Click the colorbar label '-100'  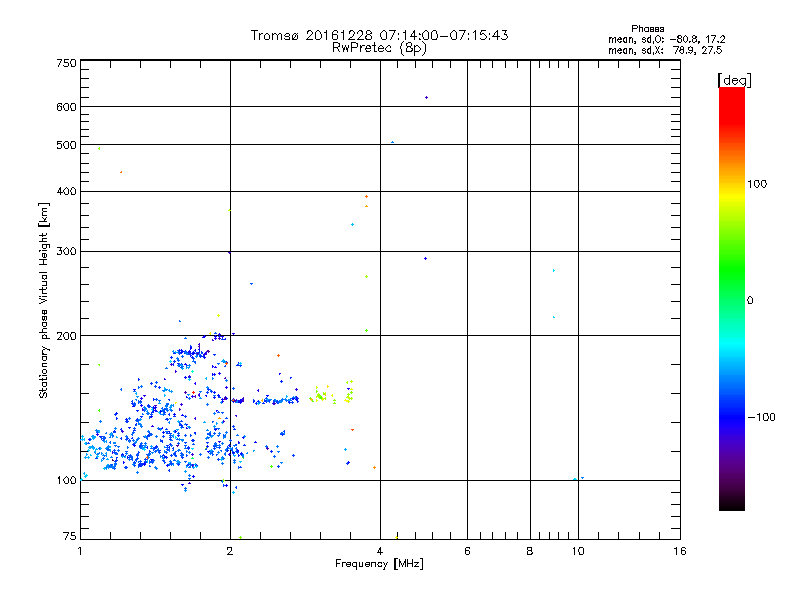761,417
